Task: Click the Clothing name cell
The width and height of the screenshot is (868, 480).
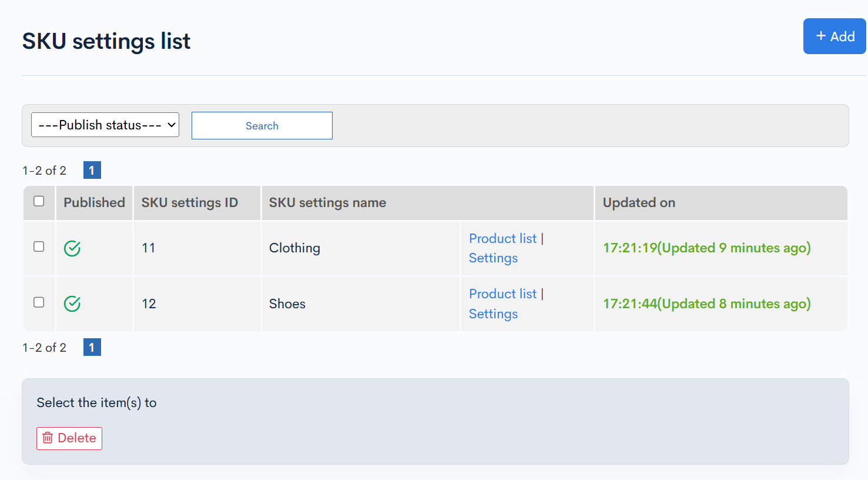Action: (361, 248)
